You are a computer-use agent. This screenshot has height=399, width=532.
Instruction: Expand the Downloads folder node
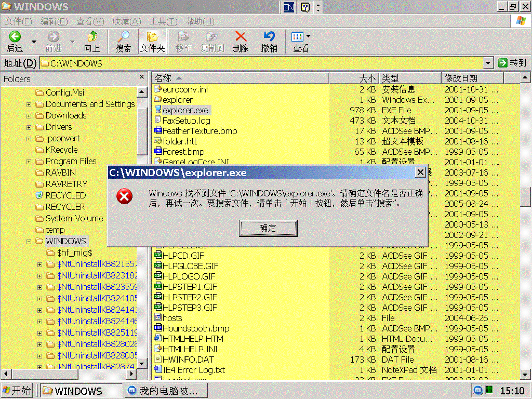tap(29, 116)
